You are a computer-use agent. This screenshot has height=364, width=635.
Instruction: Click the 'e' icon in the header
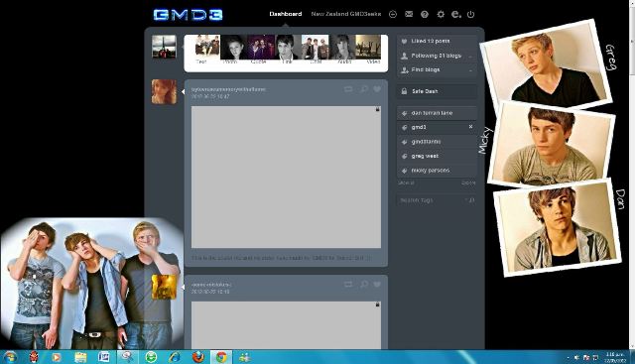pyautogui.click(x=456, y=14)
